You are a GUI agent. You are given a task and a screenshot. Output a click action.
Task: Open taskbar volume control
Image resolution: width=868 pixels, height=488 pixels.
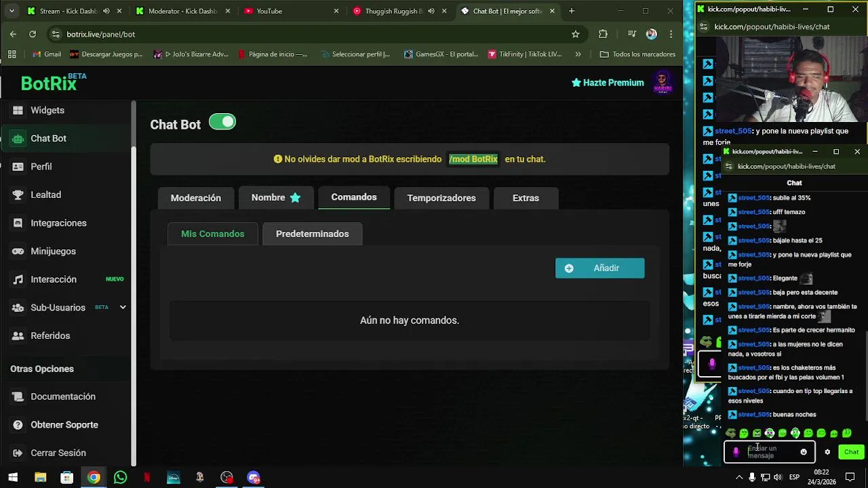point(778,477)
